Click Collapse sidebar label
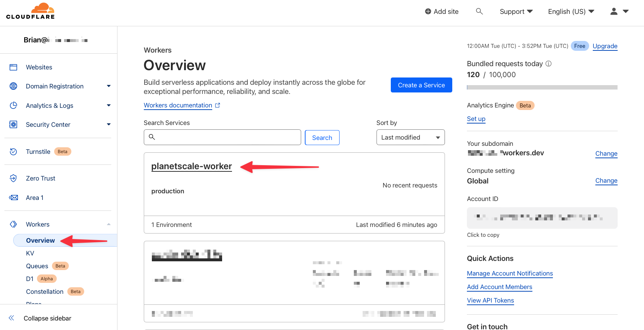Screen dimensions: 644x330 click(48, 318)
